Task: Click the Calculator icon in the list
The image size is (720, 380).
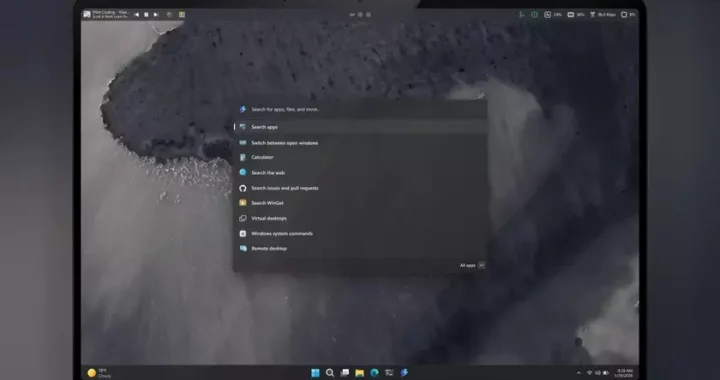Action: click(243, 157)
